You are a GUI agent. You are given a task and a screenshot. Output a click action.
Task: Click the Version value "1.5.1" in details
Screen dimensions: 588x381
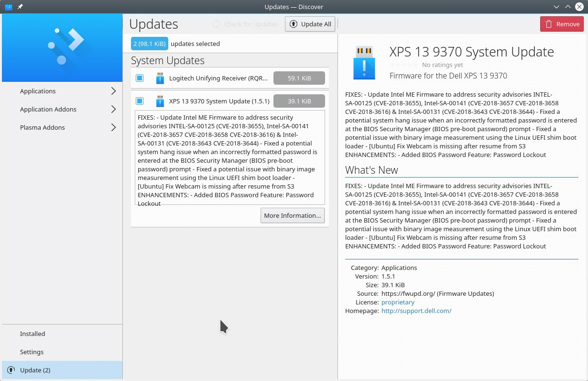[x=388, y=276]
